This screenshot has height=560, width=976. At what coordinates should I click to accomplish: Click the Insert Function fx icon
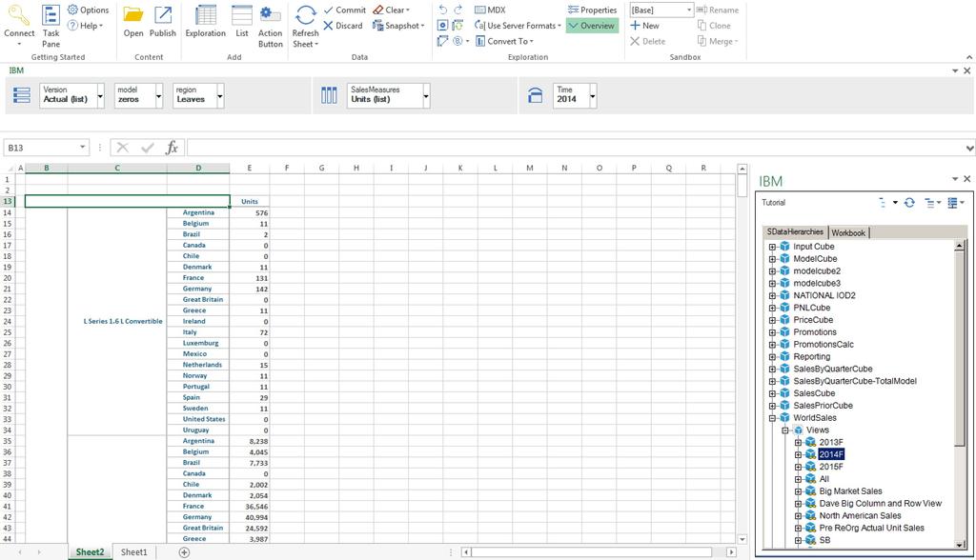coord(172,148)
